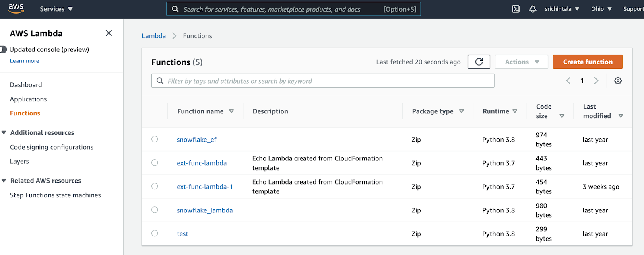Toggle the Updated console preview switch
The height and width of the screenshot is (255, 644).
point(3,49)
